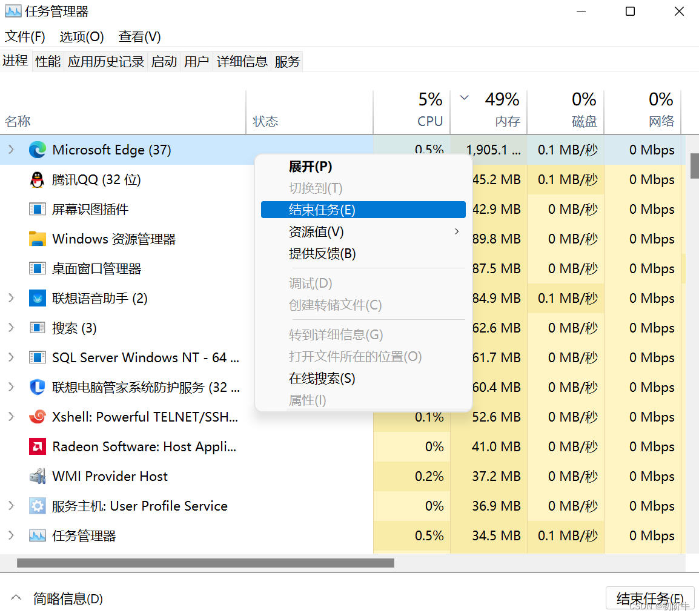This screenshot has width=699, height=616.
Task: Click the 任务管理器 process row icon
Action: click(x=38, y=535)
